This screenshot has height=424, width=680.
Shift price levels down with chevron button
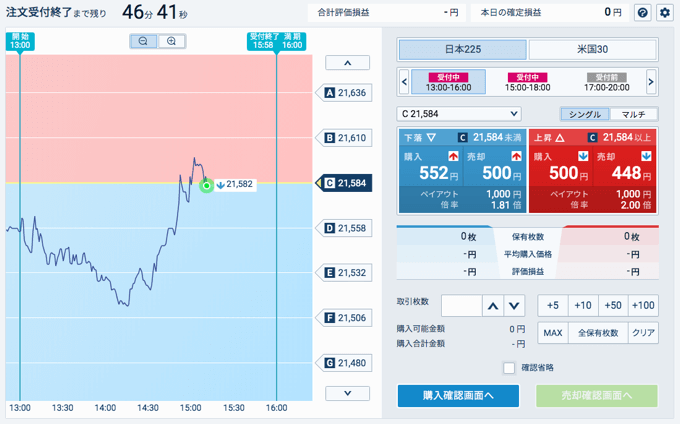pos(347,393)
